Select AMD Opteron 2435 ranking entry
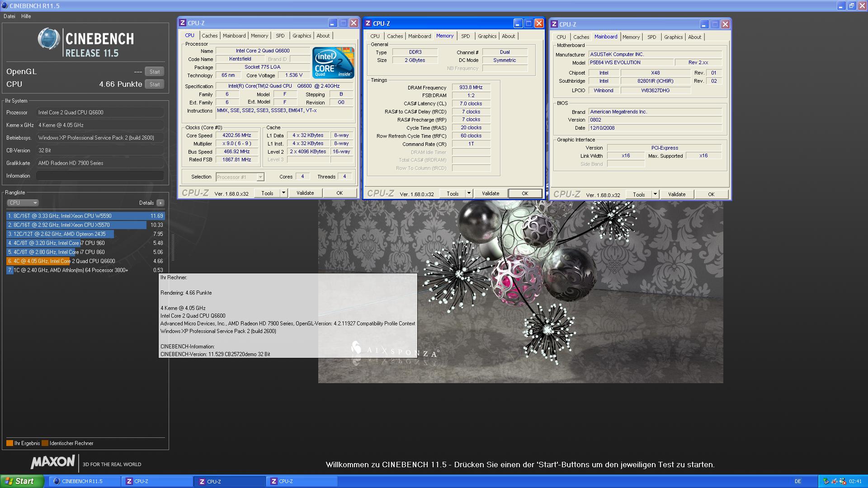 tap(85, 234)
